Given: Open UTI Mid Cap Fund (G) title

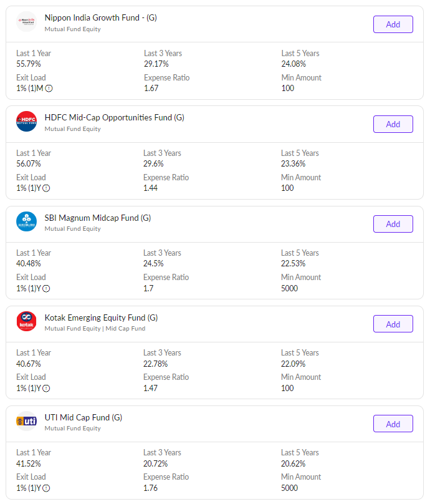Looking at the screenshot, I should click(83, 417).
